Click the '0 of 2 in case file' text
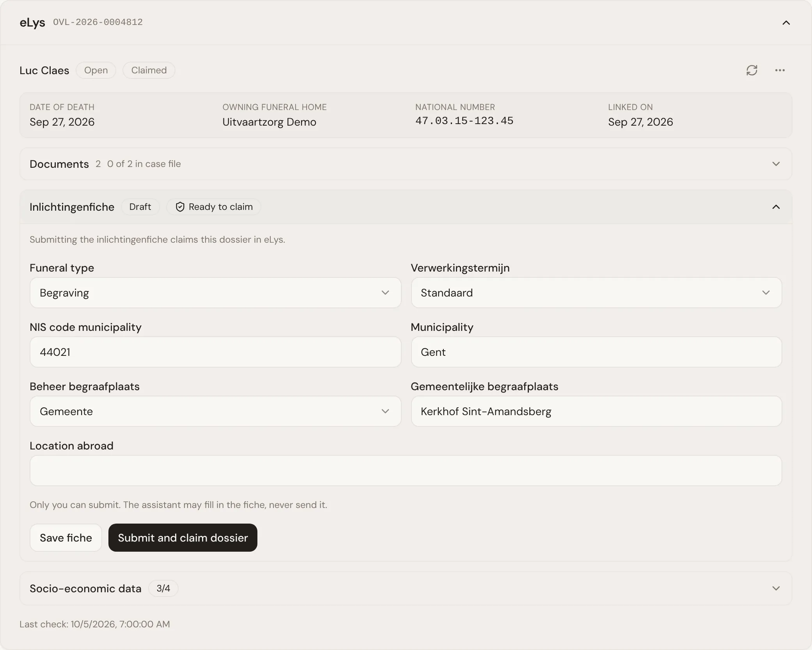The width and height of the screenshot is (812, 650). 144,164
